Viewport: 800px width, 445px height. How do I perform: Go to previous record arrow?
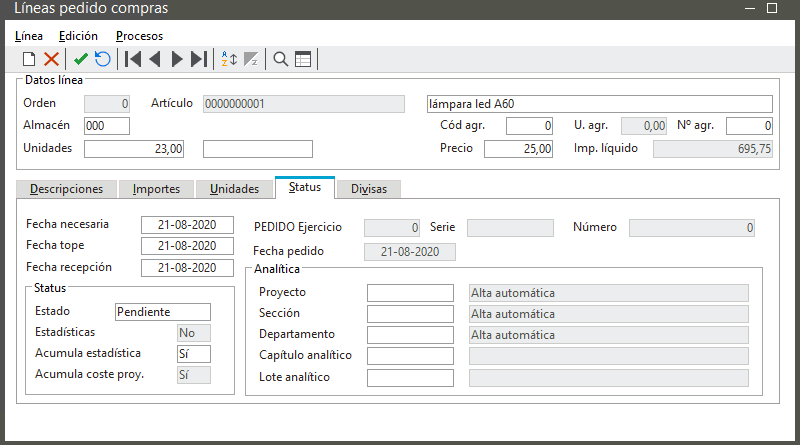click(x=155, y=59)
